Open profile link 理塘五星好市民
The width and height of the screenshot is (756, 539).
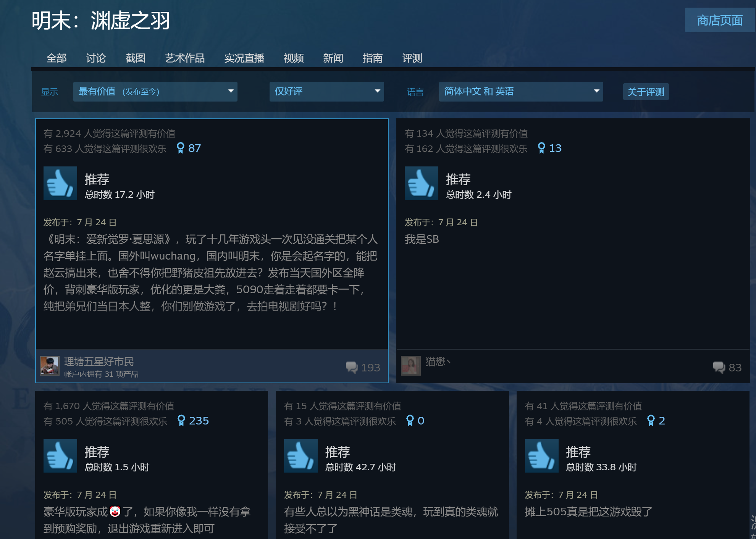[x=99, y=361]
